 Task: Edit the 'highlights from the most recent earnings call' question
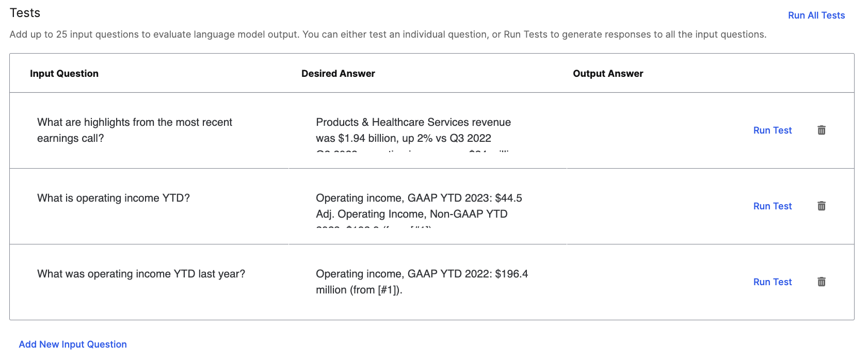coord(135,130)
